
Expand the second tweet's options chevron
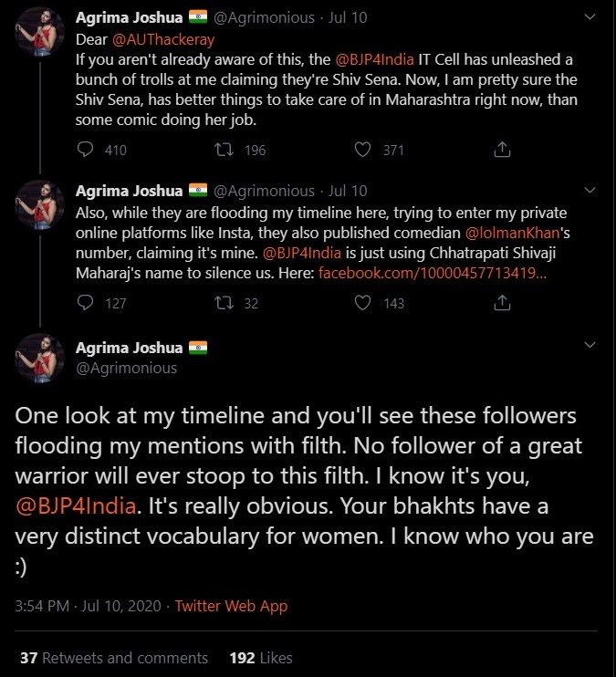pyautogui.click(x=590, y=192)
